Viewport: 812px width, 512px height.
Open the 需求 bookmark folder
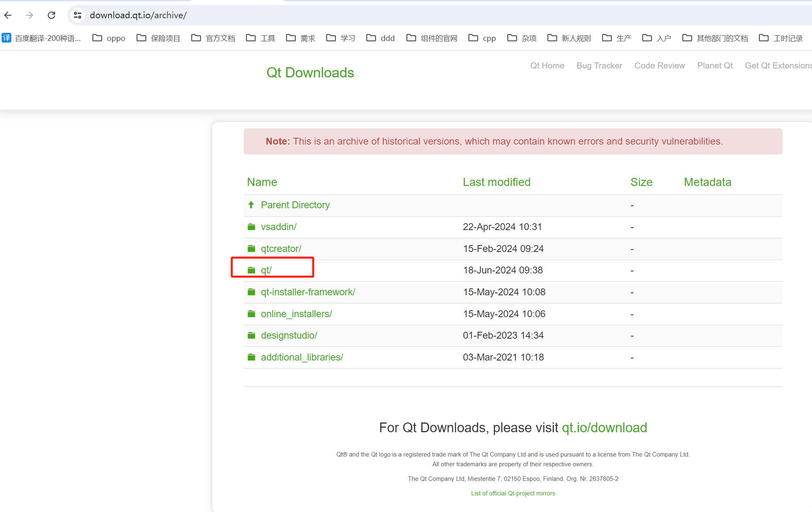tap(301, 38)
